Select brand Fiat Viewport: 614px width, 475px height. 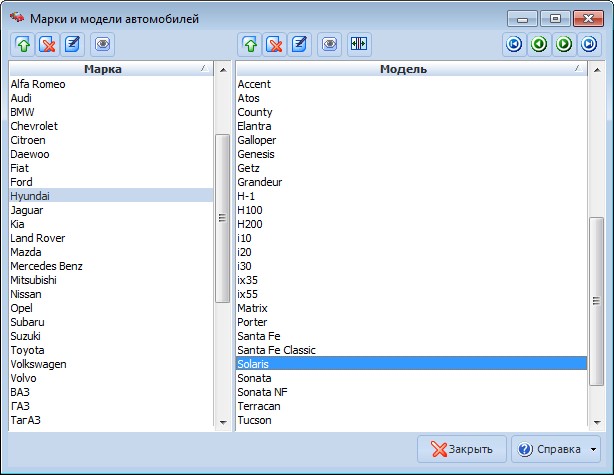(x=111, y=168)
